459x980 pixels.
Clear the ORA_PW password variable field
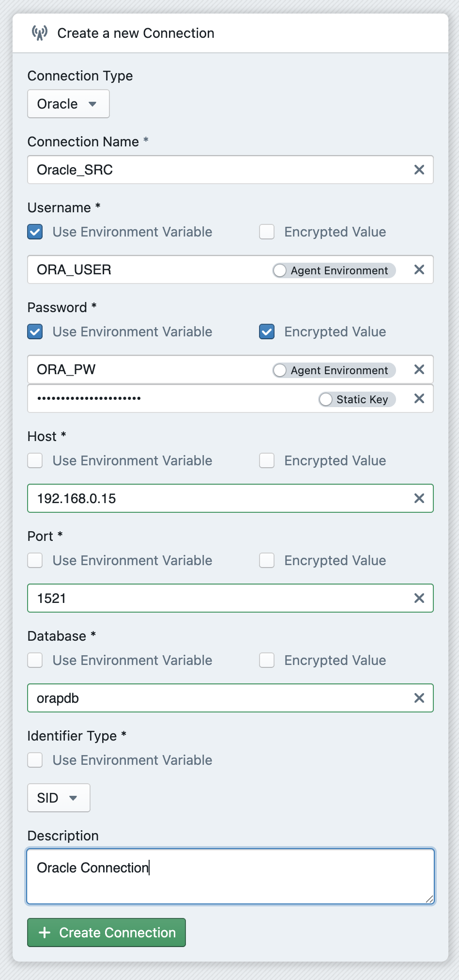(419, 369)
